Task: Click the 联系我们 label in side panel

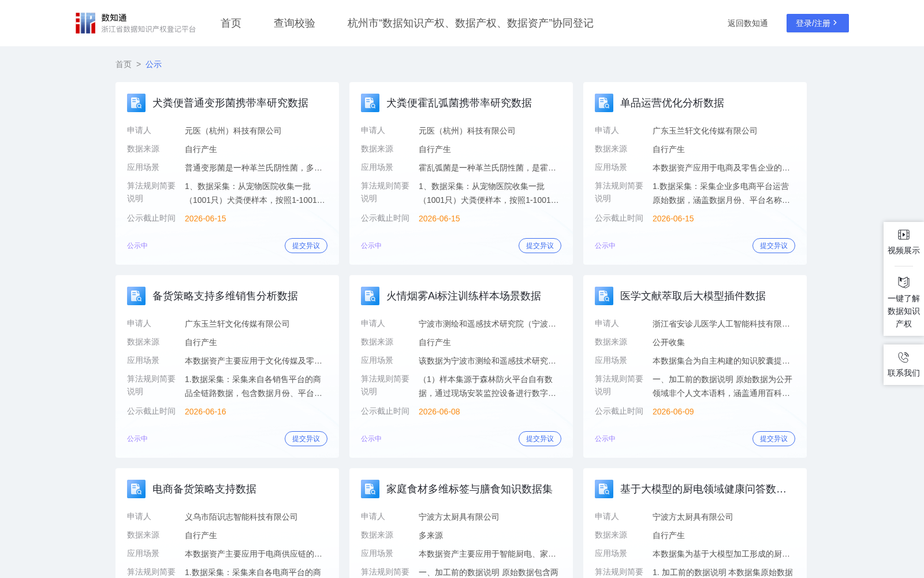Action: tap(904, 373)
